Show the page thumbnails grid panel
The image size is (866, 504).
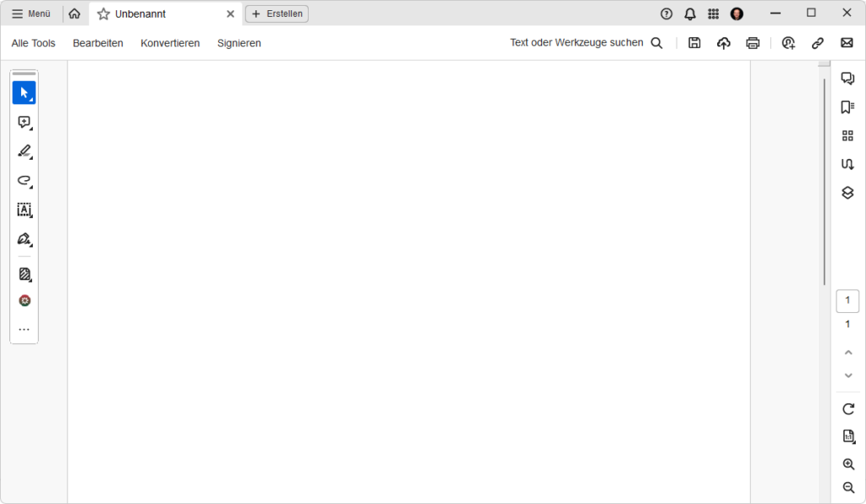847,135
